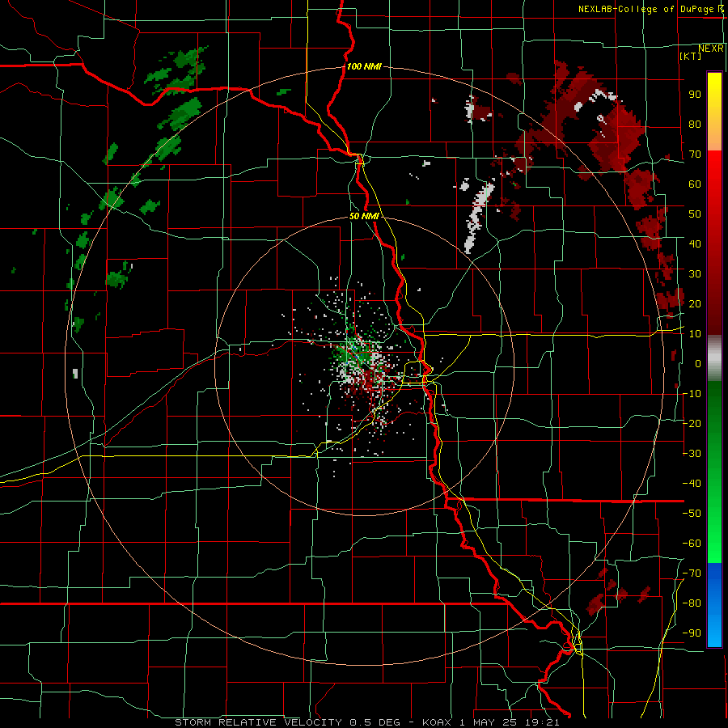The image size is (728, 728).
Task: Select the 80 knot value on the scale
Action: [x=695, y=124]
